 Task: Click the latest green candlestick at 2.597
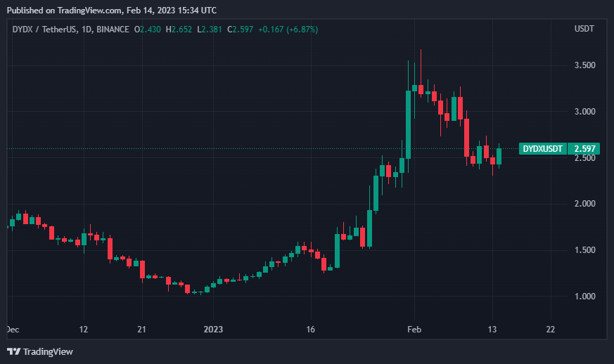[499, 156]
